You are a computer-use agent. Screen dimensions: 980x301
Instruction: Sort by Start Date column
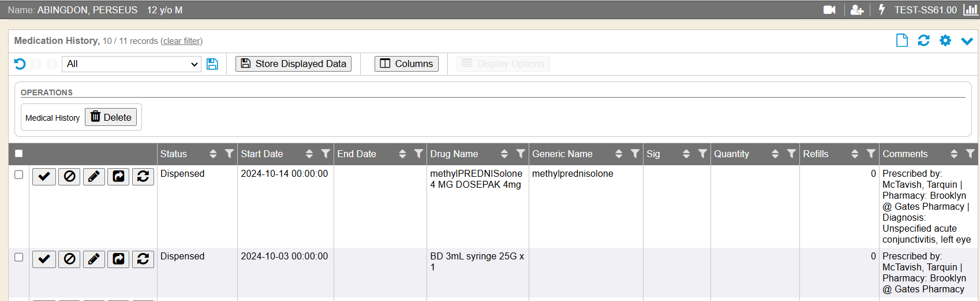click(309, 154)
